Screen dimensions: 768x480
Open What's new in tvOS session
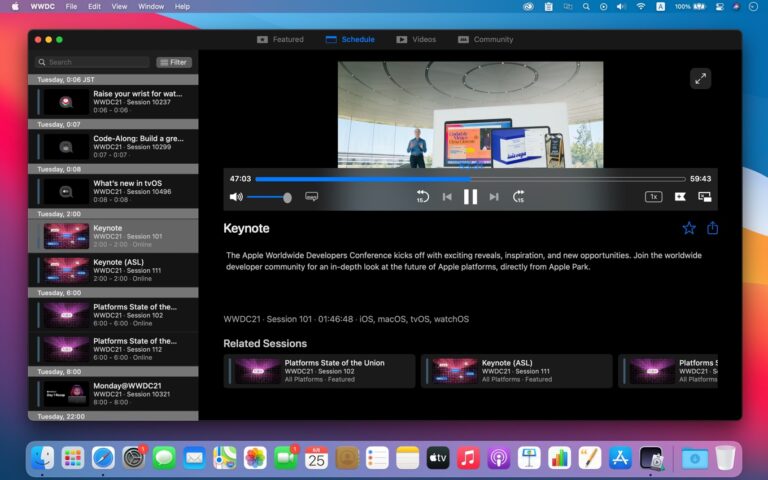[x=113, y=191]
